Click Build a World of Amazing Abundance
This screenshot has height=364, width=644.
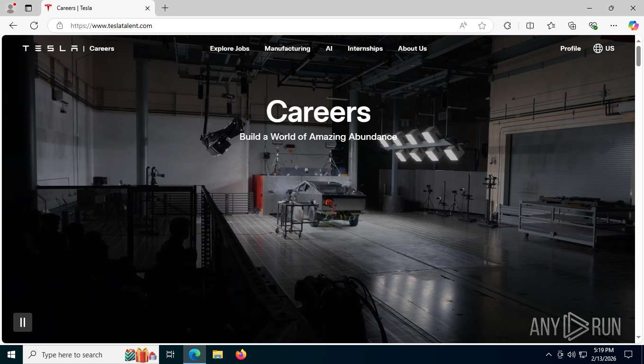318,137
